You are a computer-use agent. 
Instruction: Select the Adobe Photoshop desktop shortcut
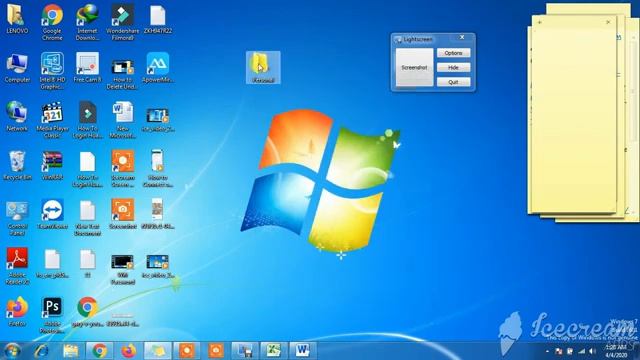pyautogui.click(x=52, y=315)
